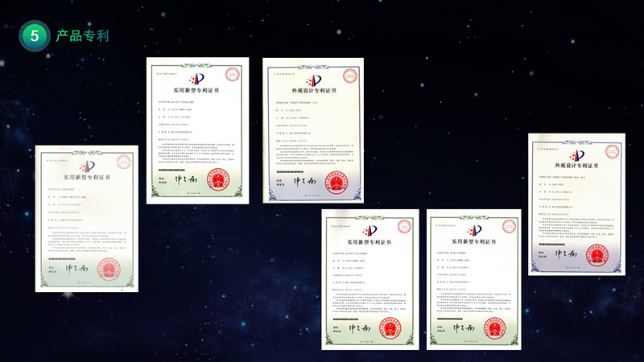Click the green number 5 badge
The image size is (644, 362).
33,35
